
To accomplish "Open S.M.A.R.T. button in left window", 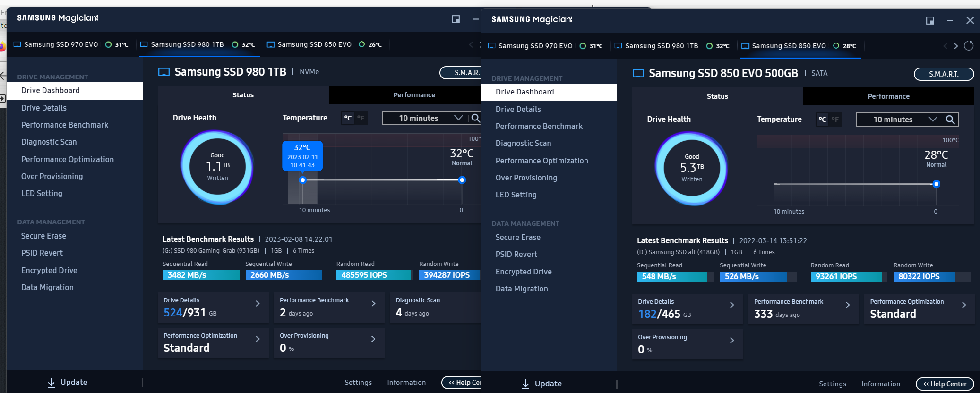I will pyautogui.click(x=461, y=73).
